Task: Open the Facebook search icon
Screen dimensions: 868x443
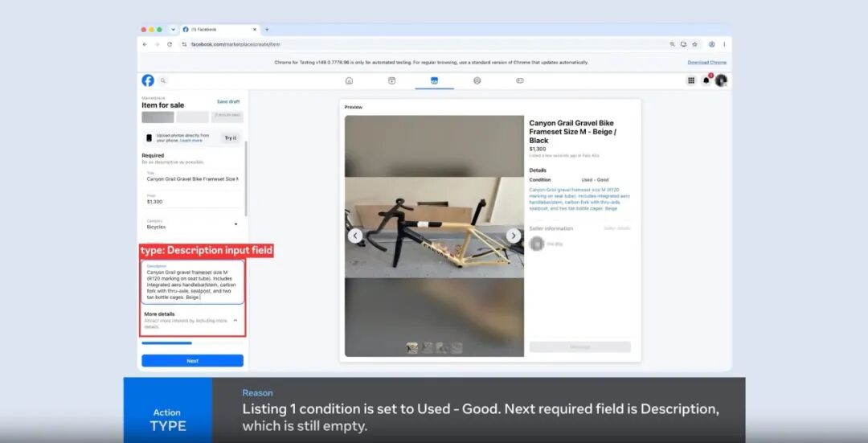Action: [162, 81]
